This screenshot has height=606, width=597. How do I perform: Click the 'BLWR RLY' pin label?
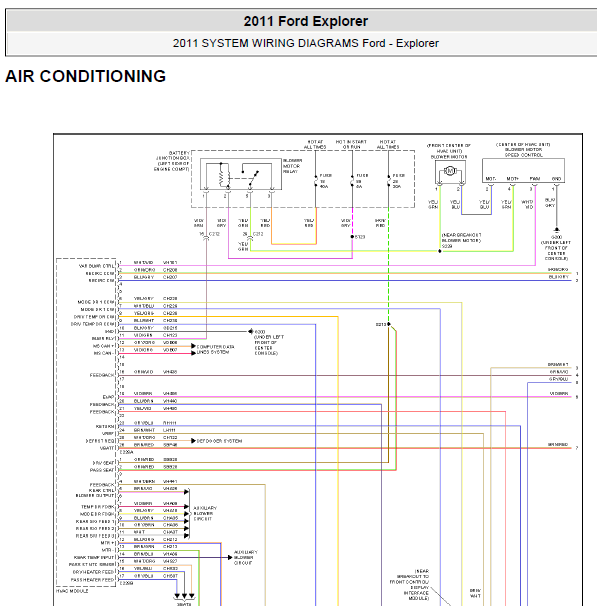103,339
